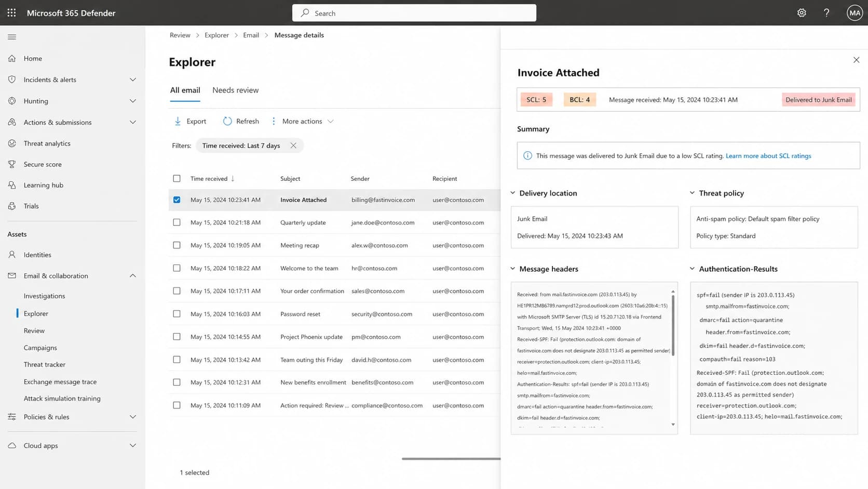
Task: Open the app launcher waffle icon
Action: click(11, 12)
